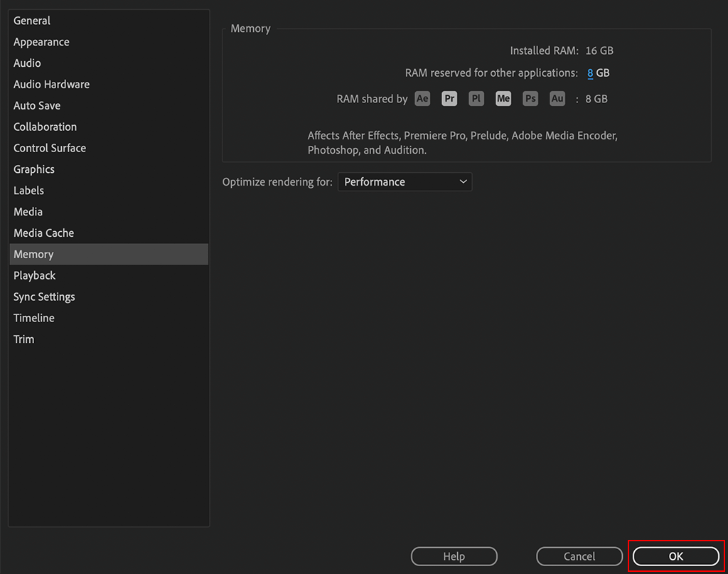Open Auto Save preferences
Image resolution: width=728 pixels, height=574 pixels.
(x=109, y=105)
